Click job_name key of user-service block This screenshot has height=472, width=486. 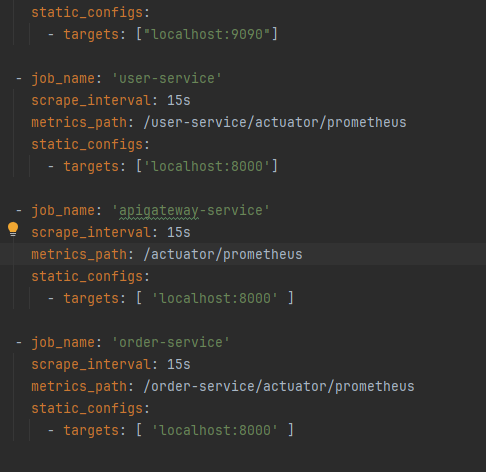(63, 79)
